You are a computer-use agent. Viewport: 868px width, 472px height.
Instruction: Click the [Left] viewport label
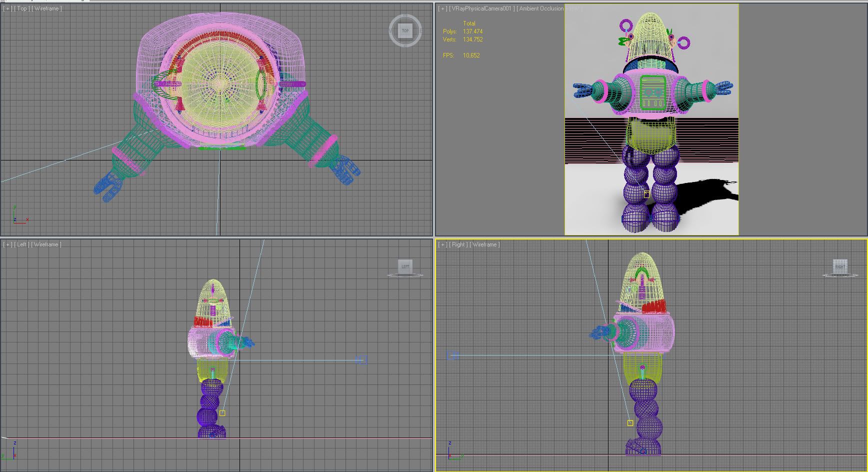click(21, 244)
